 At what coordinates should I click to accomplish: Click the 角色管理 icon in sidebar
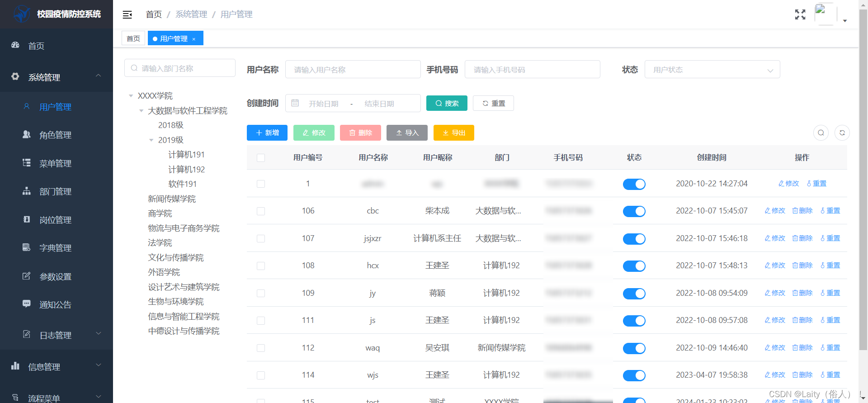pos(27,134)
